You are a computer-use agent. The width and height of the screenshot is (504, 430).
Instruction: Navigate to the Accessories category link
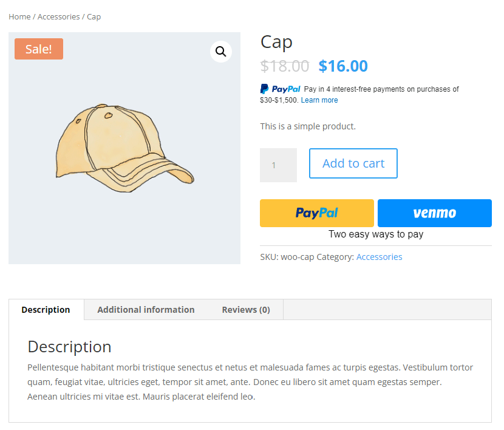coord(379,257)
